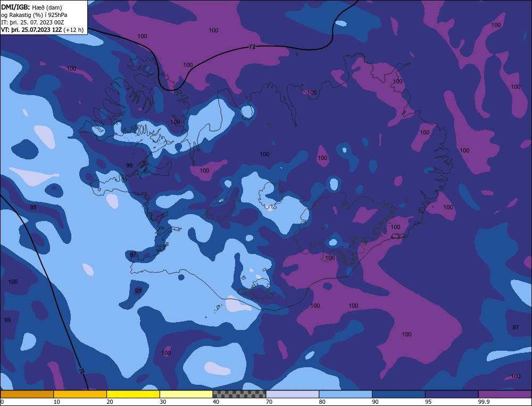The image size is (532, 406).
Task: Click the legend tick label '30'
Action: tap(163, 402)
